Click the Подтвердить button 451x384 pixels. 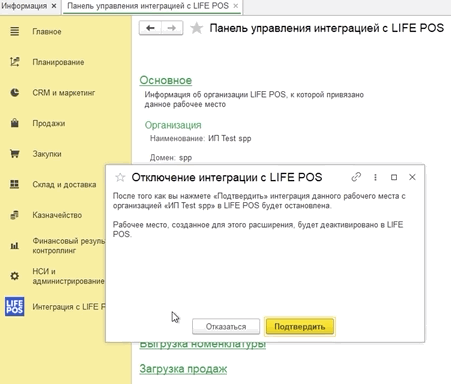(x=300, y=327)
